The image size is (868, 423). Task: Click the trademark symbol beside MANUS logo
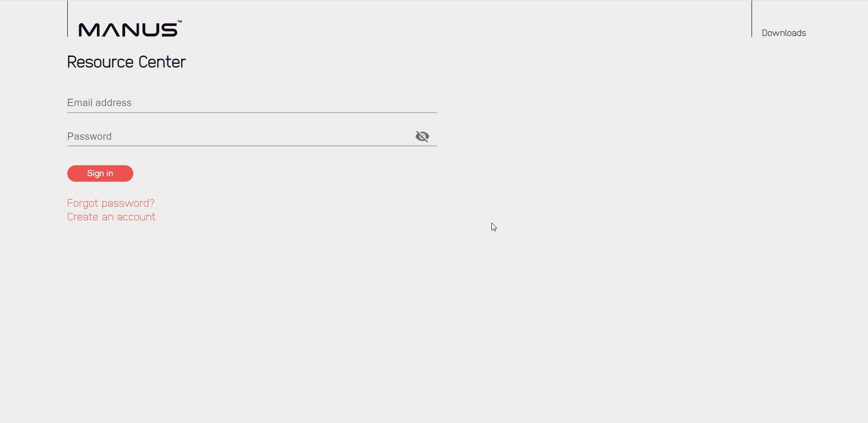click(180, 21)
